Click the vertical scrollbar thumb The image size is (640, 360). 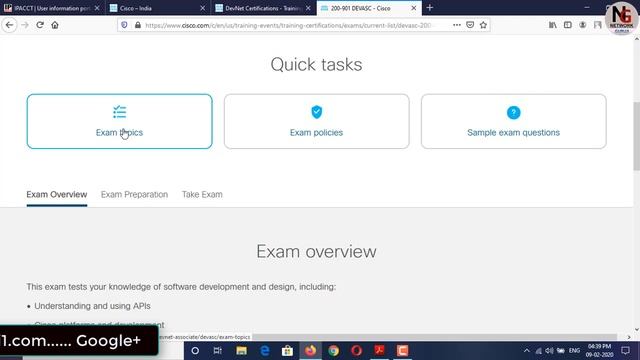coord(636,136)
